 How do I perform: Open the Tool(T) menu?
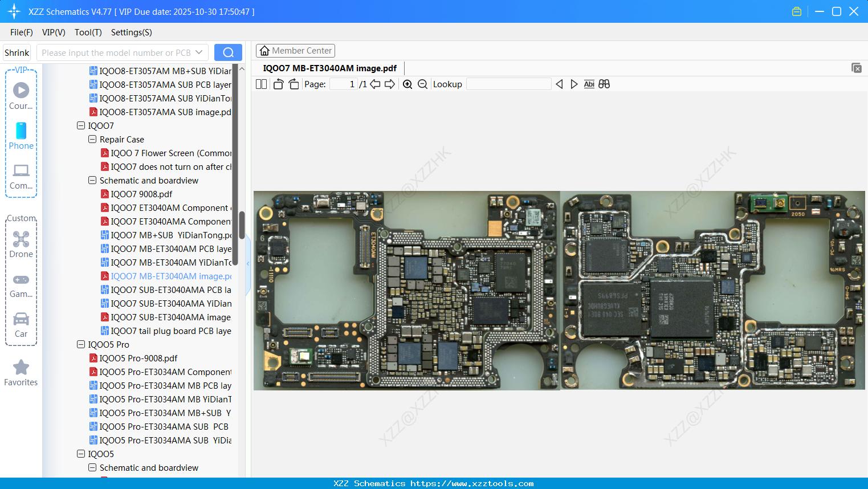(88, 32)
